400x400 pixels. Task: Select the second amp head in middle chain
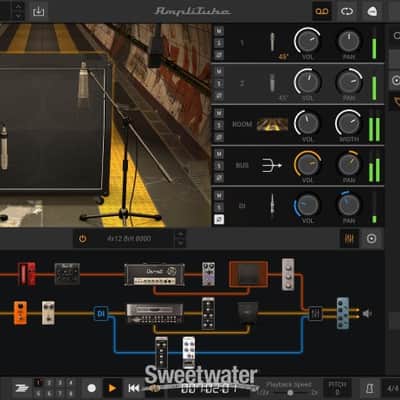tap(154, 314)
